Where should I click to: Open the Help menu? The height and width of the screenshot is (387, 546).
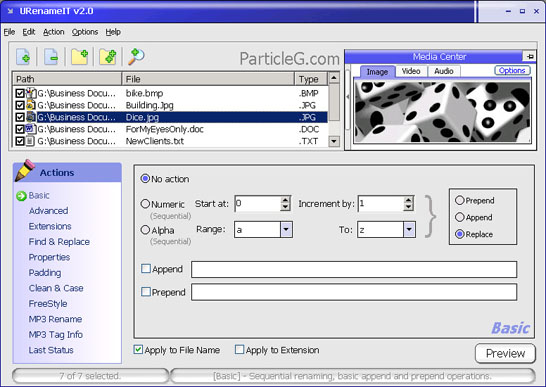tap(113, 32)
